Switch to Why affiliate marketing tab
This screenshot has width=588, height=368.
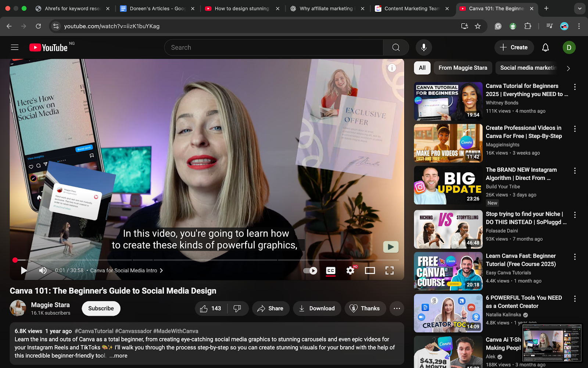click(327, 8)
